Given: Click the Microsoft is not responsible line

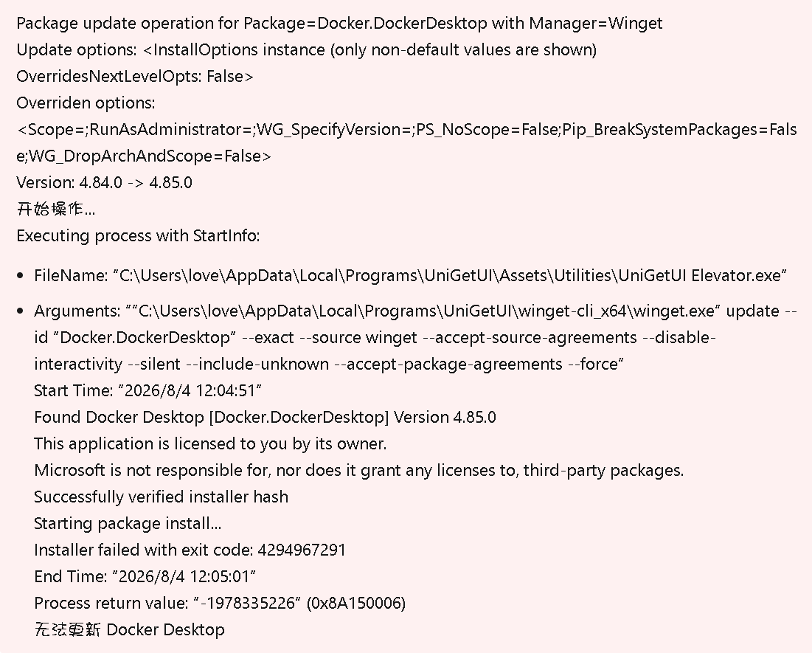Looking at the screenshot, I should point(359,470).
